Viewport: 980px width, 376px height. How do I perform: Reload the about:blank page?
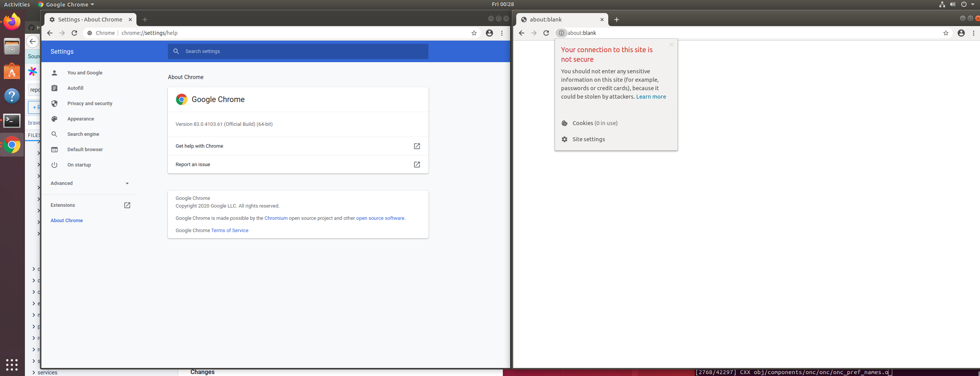pyautogui.click(x=546, y=33)
